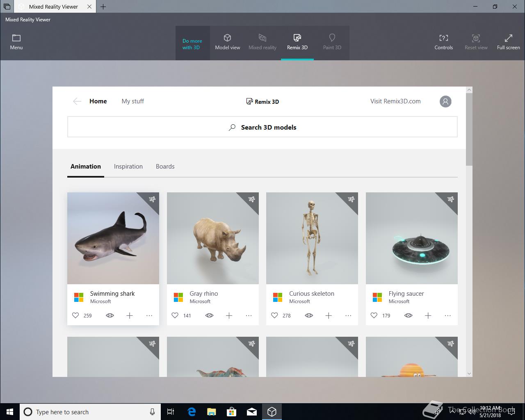The image size is (525, 420).
Task: Click the Microsoft logo under Curious skeleton
Action: tap(278, 297)
